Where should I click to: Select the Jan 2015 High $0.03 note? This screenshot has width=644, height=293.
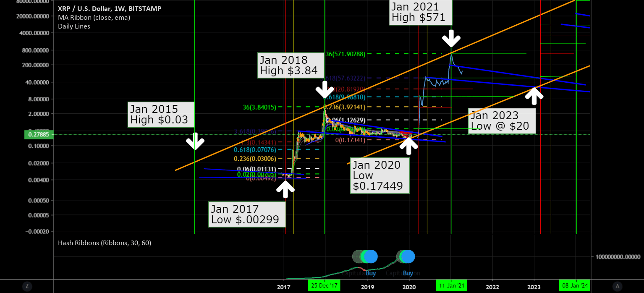pos(161,115)
